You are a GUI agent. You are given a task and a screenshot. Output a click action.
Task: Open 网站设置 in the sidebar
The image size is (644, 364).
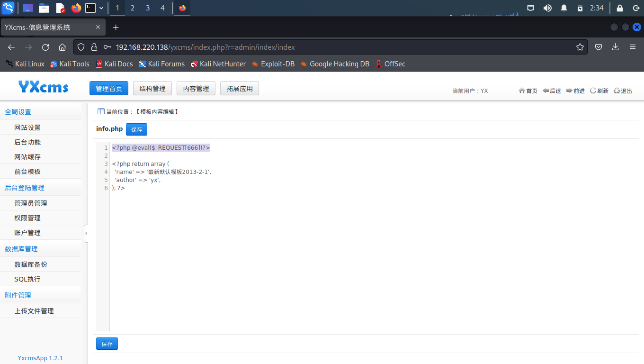coord(40,127)
